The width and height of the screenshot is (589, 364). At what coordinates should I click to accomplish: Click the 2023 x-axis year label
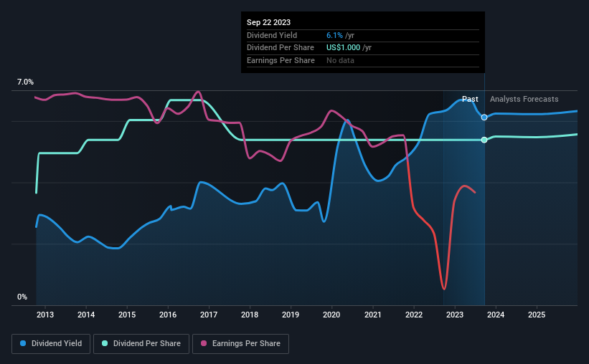[x=455, y=315]
